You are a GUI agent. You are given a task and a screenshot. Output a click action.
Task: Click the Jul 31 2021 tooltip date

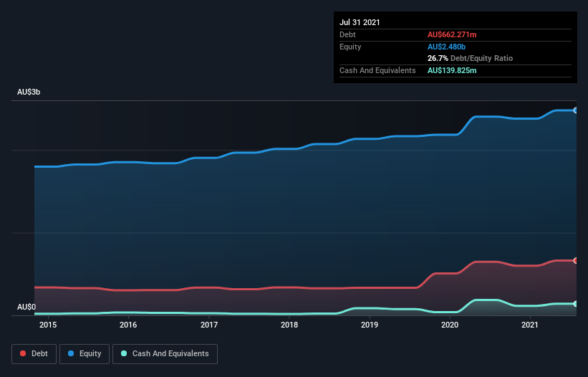360,22
